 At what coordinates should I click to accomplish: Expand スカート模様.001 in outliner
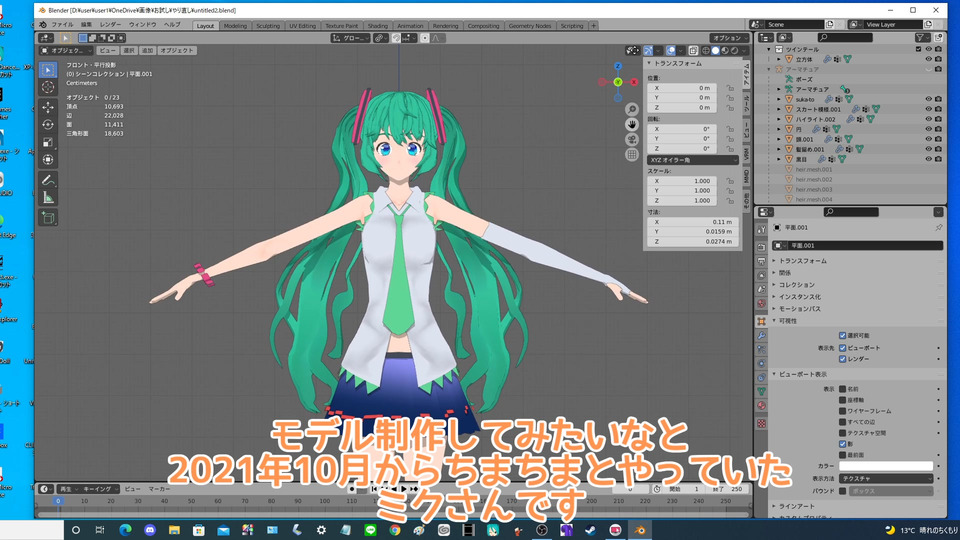(x=779, y=109)
